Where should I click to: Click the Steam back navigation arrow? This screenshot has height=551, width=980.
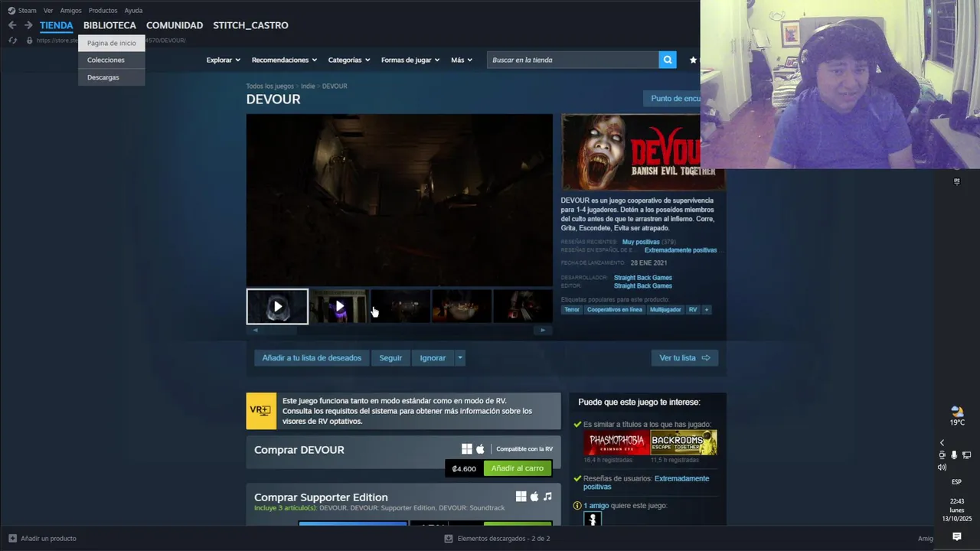[x=12, y=25]
